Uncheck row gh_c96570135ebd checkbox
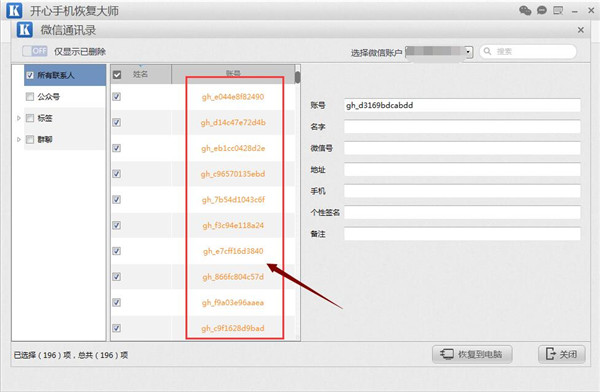Image resolution: width=600 pixels, height=392 pixels. (x=117, y=174)
